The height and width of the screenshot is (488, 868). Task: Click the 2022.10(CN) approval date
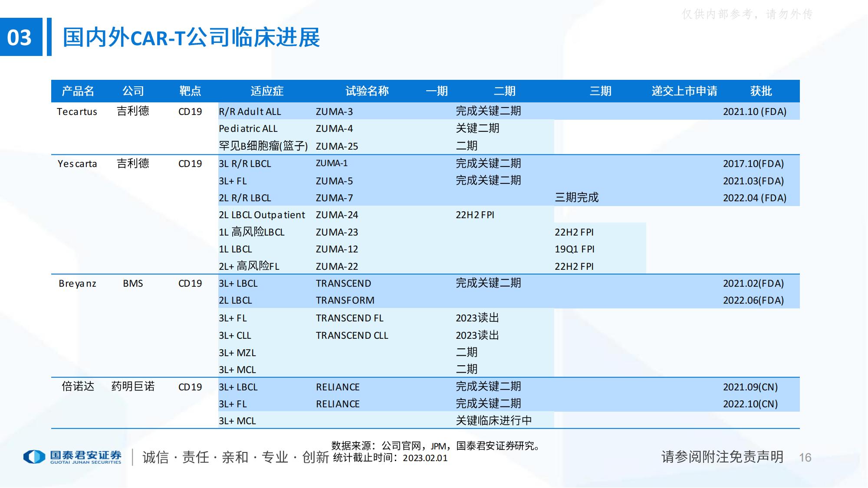(750, 404)
